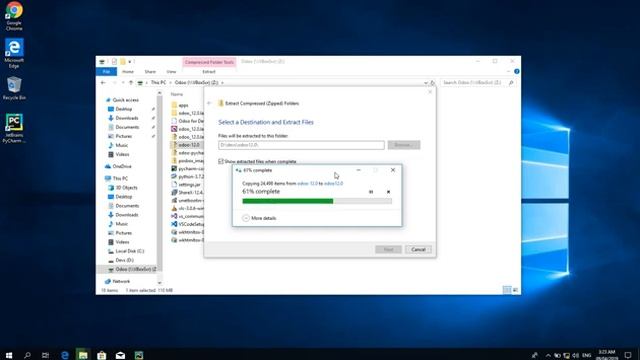Expand the address bar history dropdown

coord(426,82)
